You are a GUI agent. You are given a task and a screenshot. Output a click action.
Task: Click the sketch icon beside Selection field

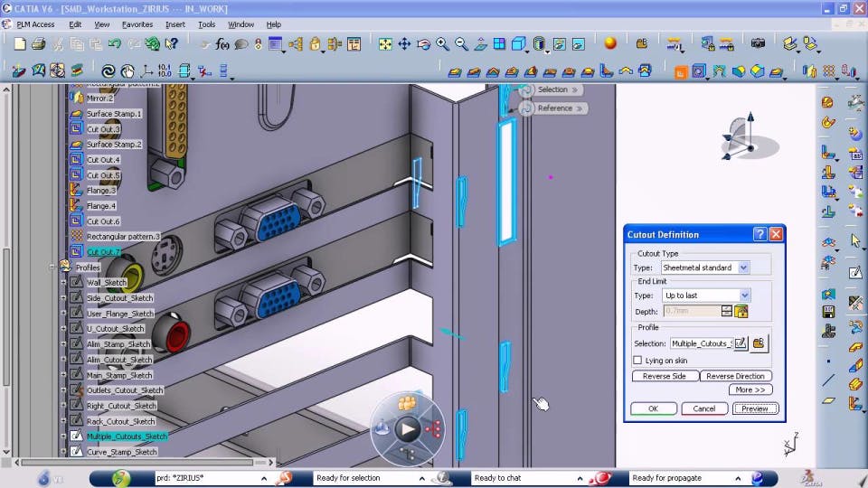click(741, 343)
